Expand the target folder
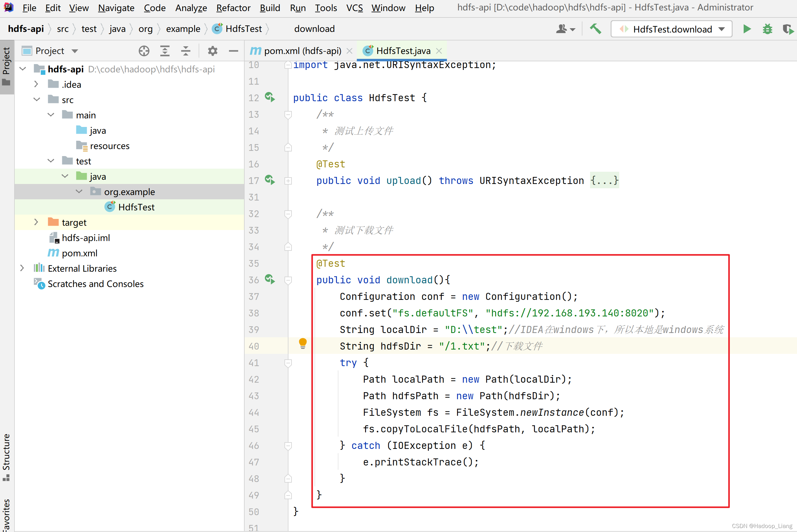 pos(36,222)
